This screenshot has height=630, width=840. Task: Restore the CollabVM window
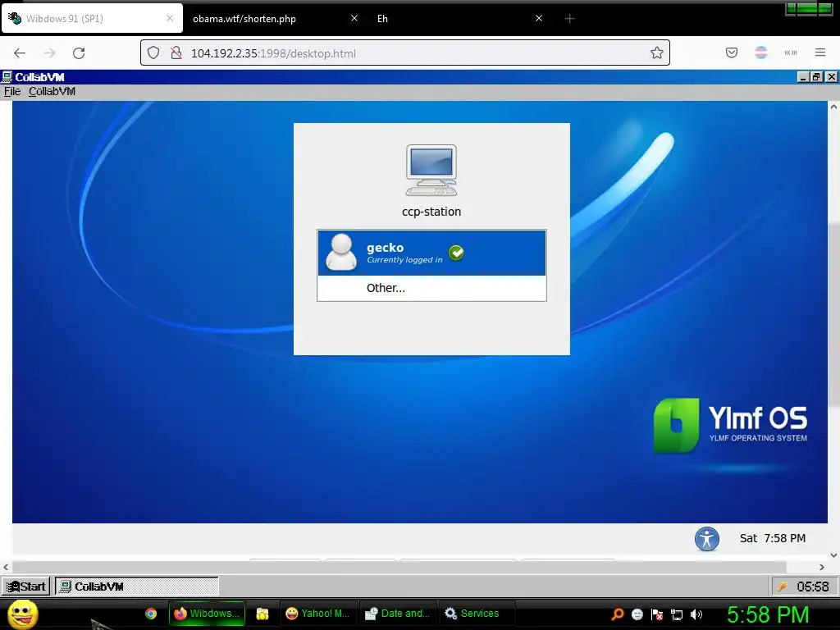pyautogui.click(x=816, y=77)
